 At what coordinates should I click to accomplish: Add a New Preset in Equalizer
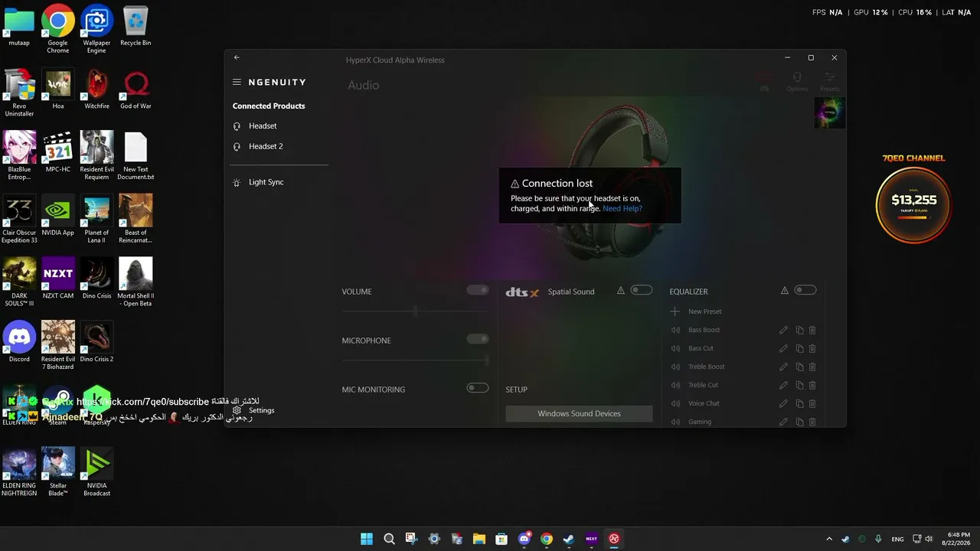coord(696,311)
